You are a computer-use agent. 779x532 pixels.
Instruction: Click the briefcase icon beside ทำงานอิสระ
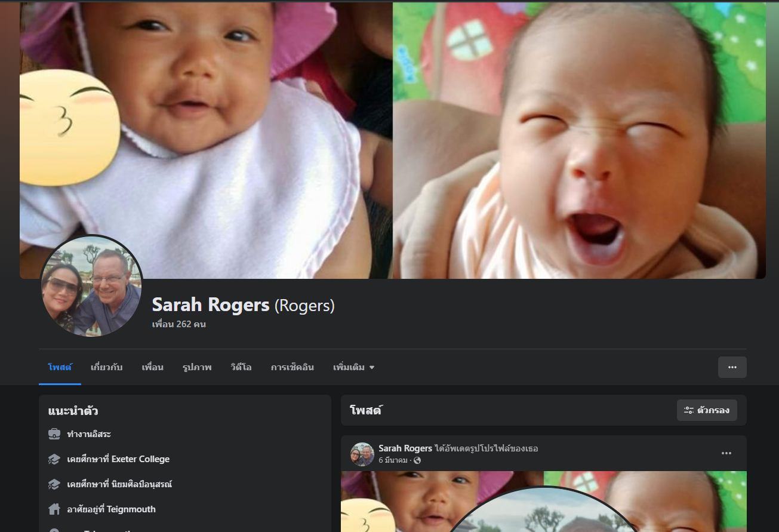(x=54, y=434)
